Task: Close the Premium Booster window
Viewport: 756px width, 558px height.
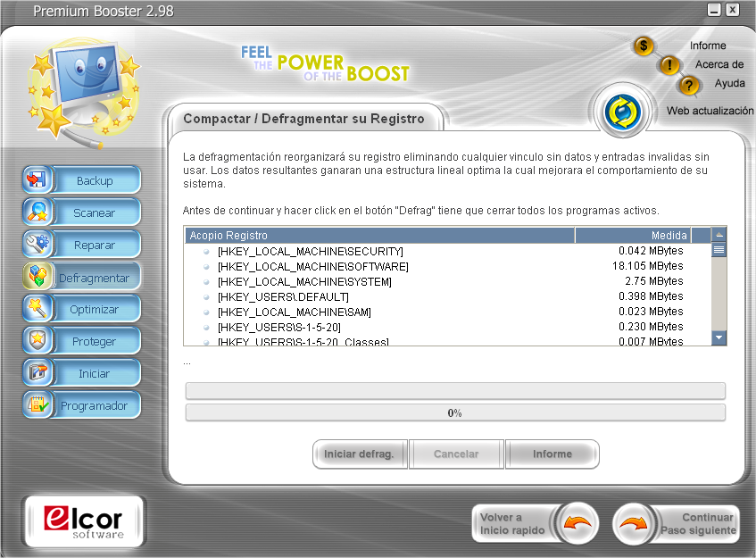Action: pos(733,10)
